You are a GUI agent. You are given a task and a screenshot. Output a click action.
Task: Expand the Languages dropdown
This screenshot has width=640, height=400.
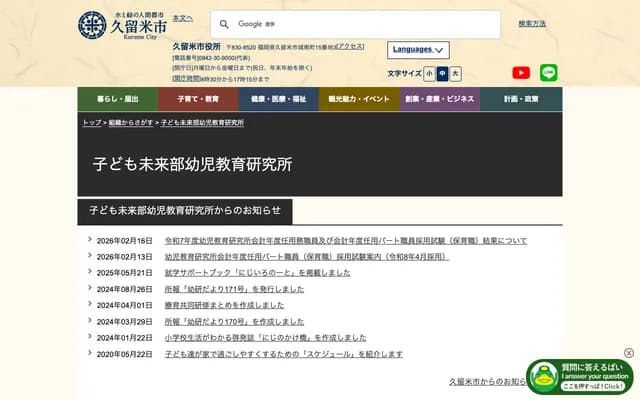418,50
